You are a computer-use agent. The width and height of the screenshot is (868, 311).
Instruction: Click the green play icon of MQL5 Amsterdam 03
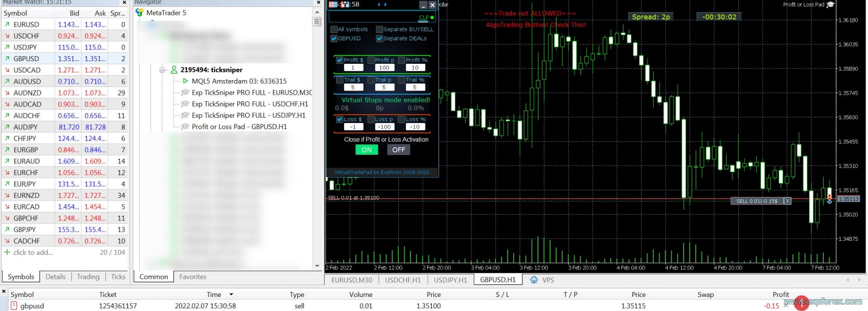click(x=185, y=81)
